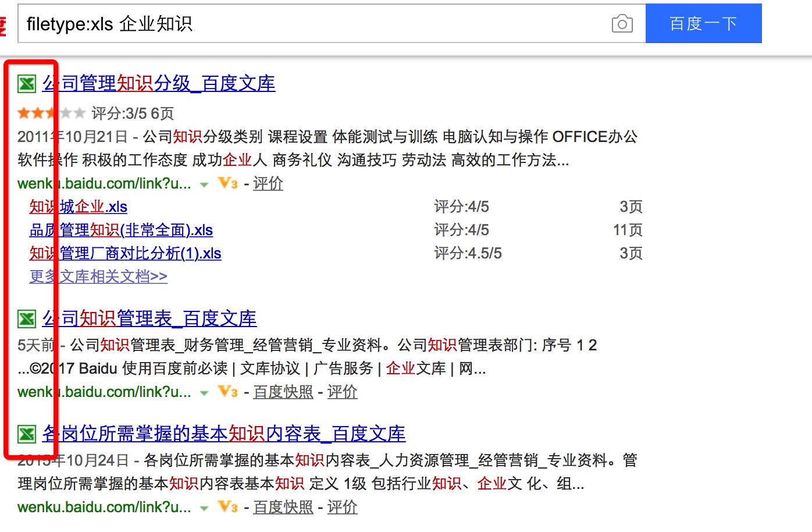
Task: Open 品质管理知识(非常全面).xls document
Action: (x=122, y=230)
